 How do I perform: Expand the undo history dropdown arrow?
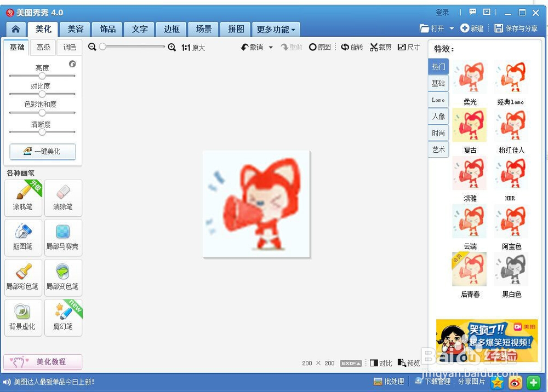click(271, 48)
